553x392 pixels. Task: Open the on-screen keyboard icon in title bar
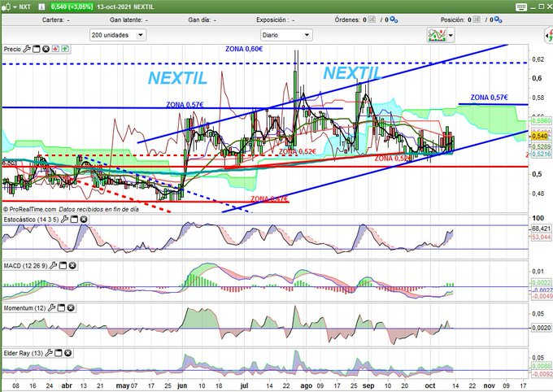[521, 7]
